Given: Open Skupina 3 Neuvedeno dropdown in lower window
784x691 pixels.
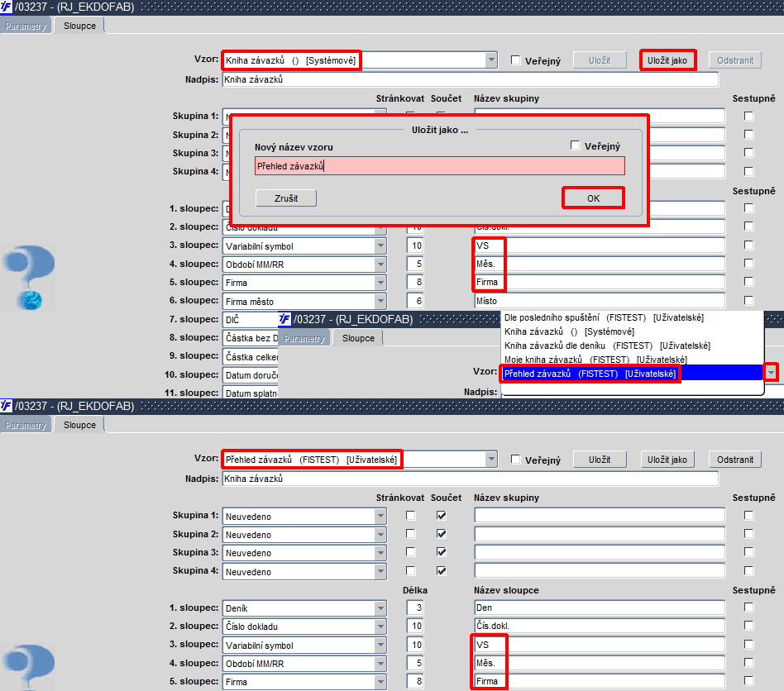Looking at the screenshot, I should point(380,553).
